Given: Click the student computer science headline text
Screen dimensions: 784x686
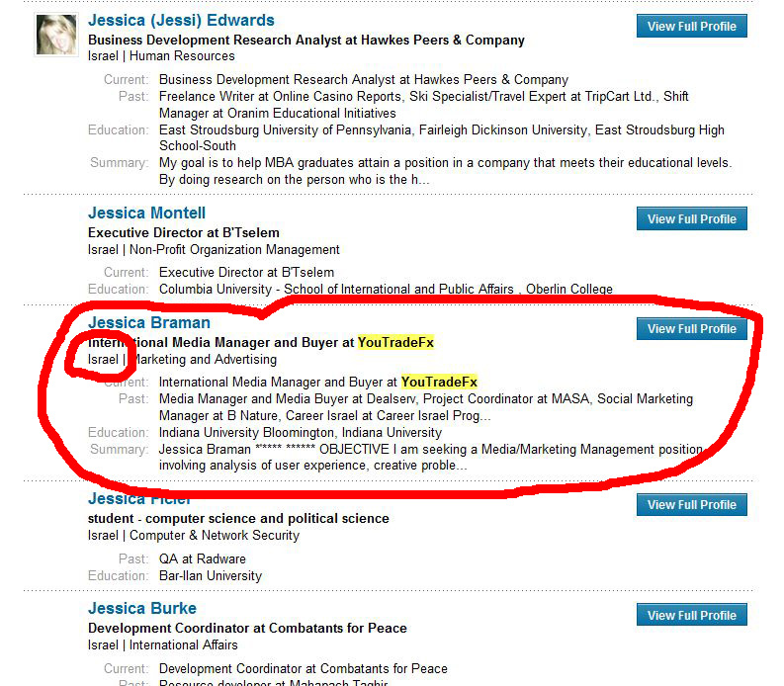Looking at the screenshot, I should 238,519.
